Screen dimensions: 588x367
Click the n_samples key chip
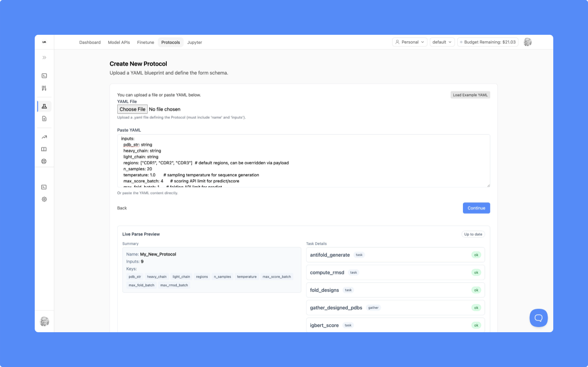pyautogui.click(x=222, y=277)
